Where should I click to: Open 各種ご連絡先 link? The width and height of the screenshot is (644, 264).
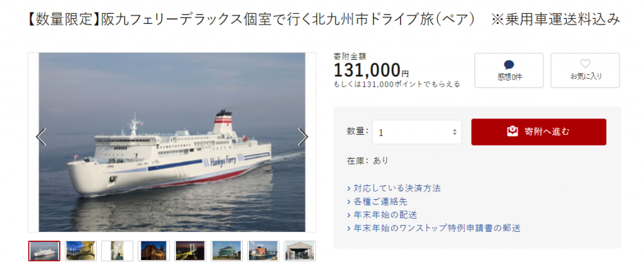tap(377, 202)
